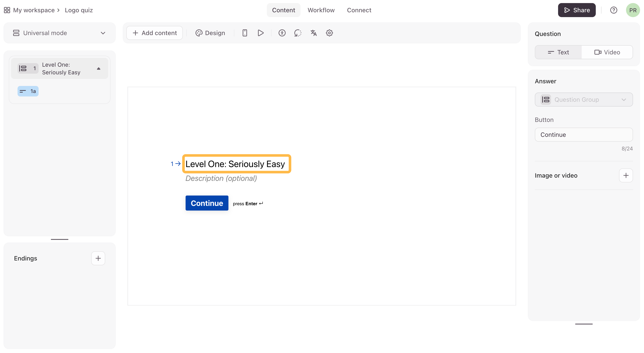Switch to the Workflow tab
644x353 pixels.
[321, 10]
